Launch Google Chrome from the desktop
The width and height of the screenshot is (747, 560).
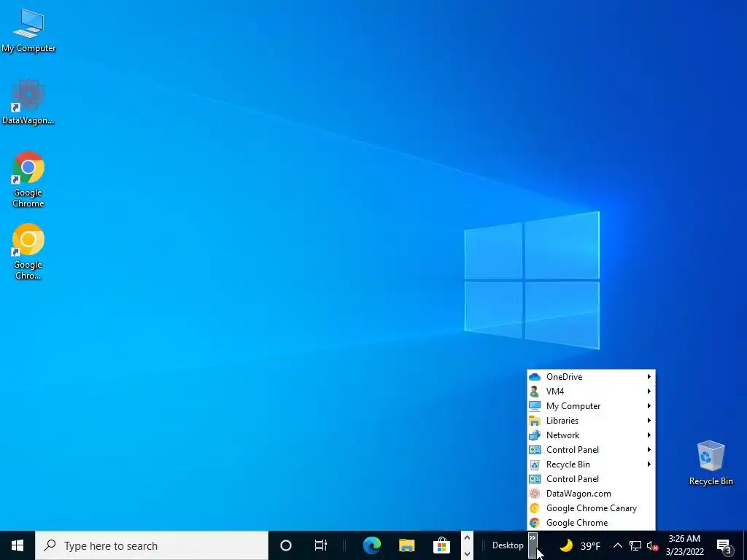[28, 179]
